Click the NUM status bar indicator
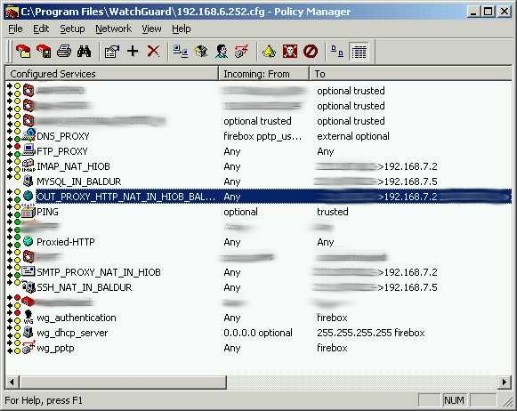 454,400
